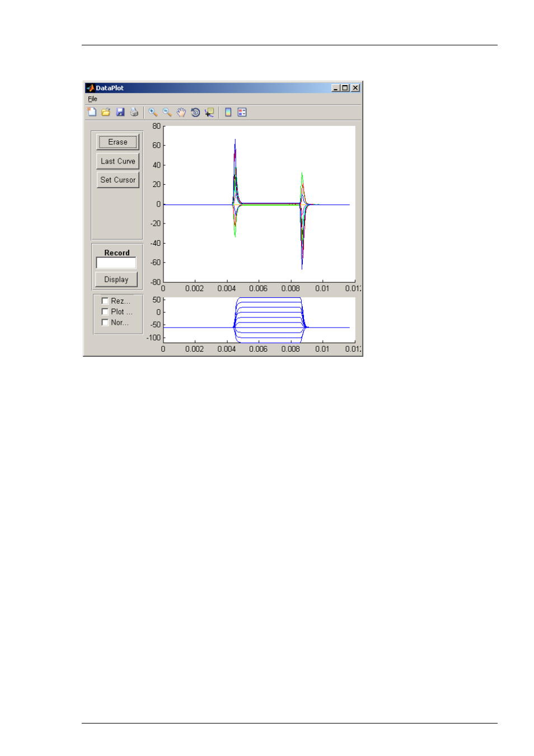Click the Set Cursor button

[x=118, y=180]
